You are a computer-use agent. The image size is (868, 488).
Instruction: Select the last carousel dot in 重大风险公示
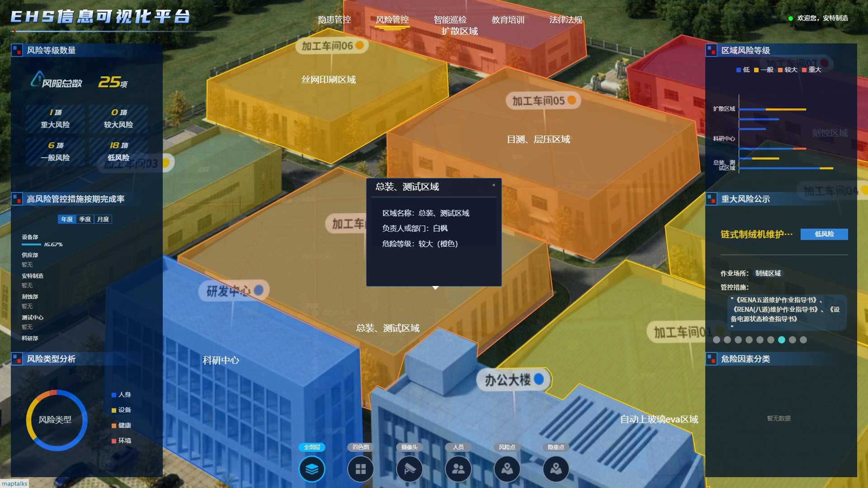pyautogui.click(x=803, y=340)
